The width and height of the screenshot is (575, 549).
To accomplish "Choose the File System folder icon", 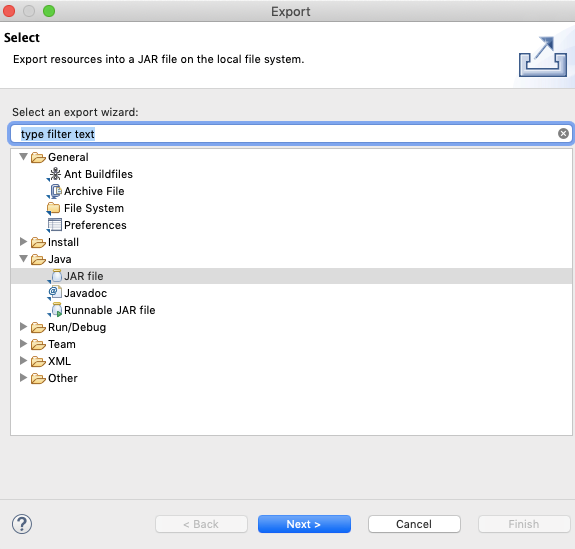I will (54, 208).
